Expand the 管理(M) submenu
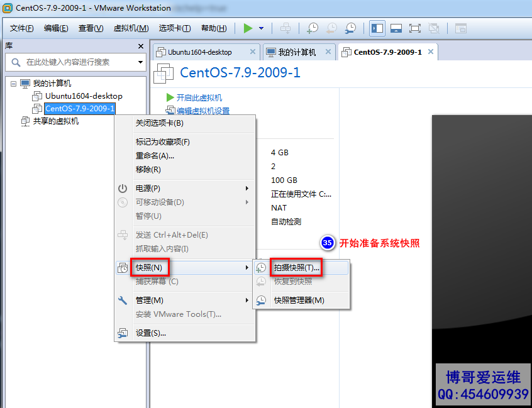This screenshot has height=408, width=532. pyautogui.click(x=185, y=300)
